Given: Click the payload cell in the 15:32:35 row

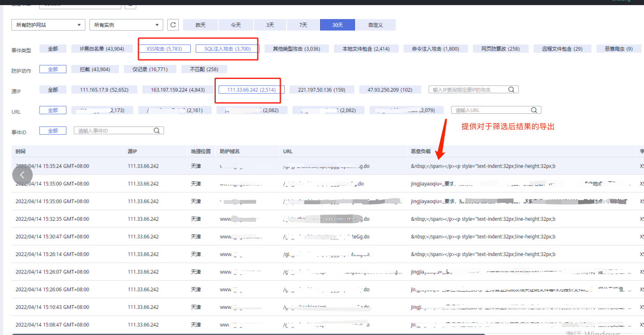Looking at the screenshot, I should point(483,219).
